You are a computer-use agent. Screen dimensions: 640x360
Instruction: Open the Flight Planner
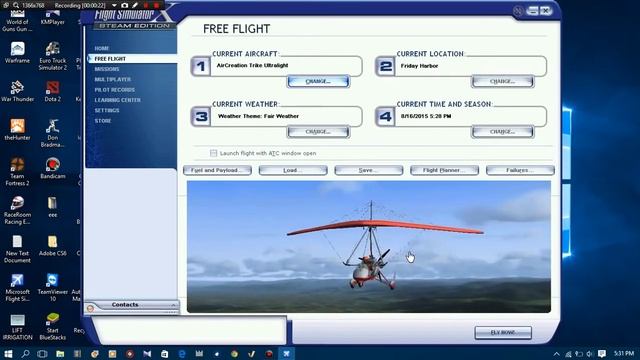coord(444,170)
